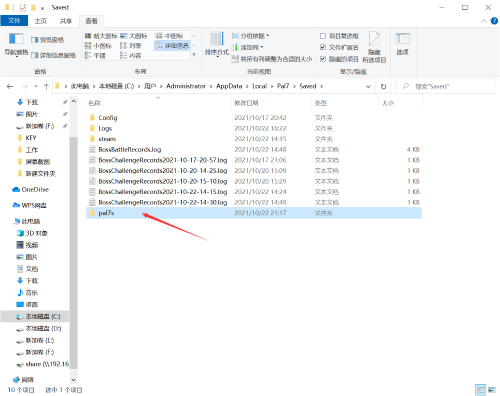Switch to details view layout

[172, 46]
